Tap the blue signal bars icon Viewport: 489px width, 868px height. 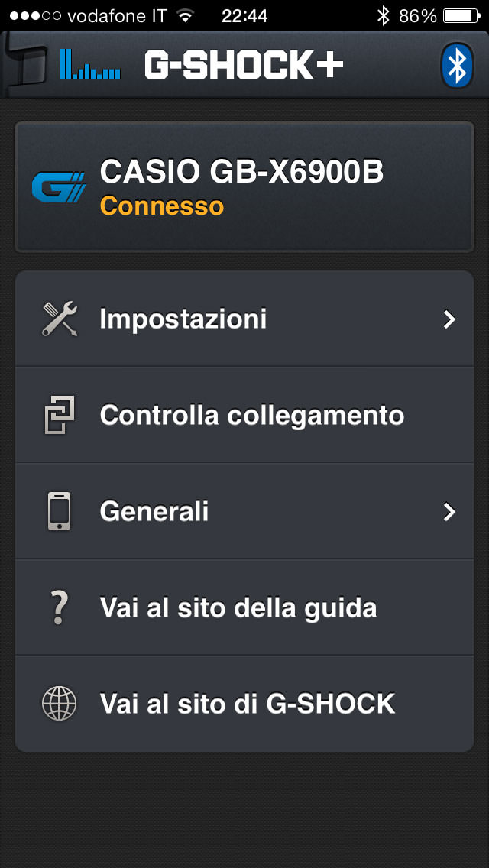(x=90, y=65)
